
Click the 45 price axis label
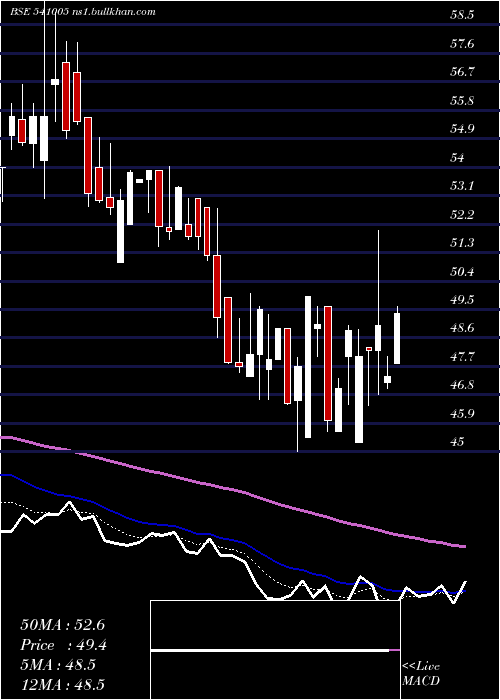coord(458,442)
